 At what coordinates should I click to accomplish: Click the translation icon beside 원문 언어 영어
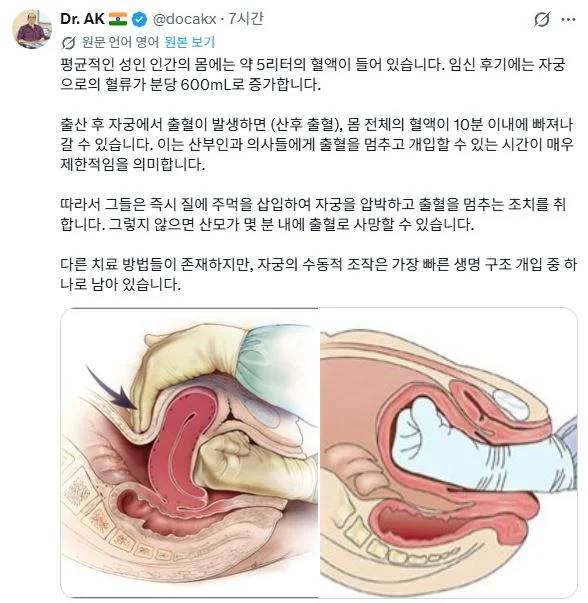[x=68, y=43]
